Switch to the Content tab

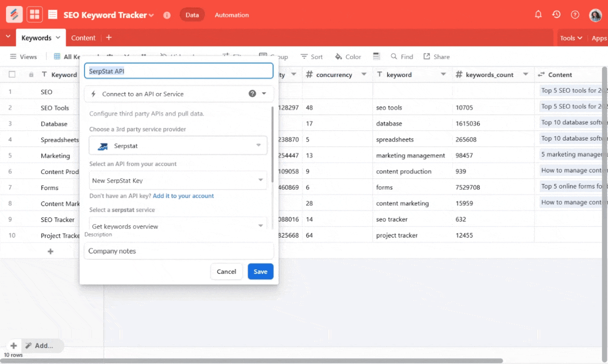point(83,38)
